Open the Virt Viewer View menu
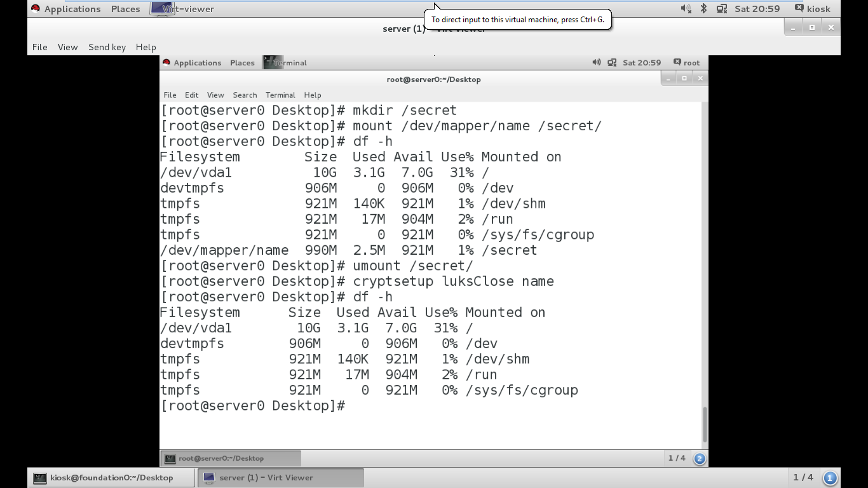Image resolution: width=868 pixels, height=488 pixels. pos(67,47)
